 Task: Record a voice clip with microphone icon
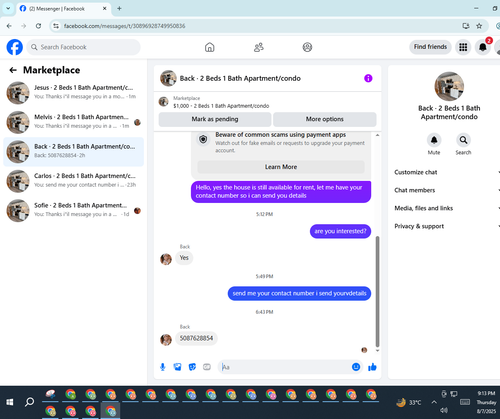163,367
